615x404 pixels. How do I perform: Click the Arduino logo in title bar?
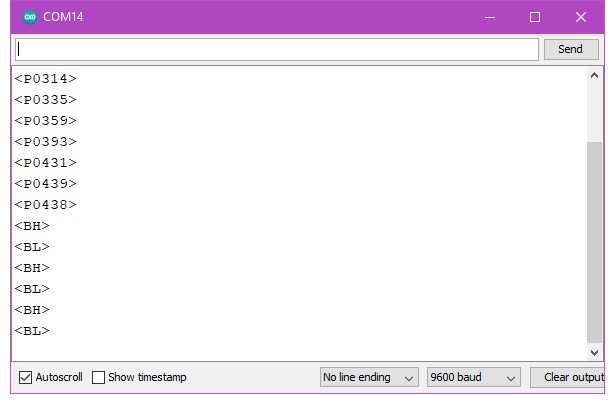pos(29,17)
